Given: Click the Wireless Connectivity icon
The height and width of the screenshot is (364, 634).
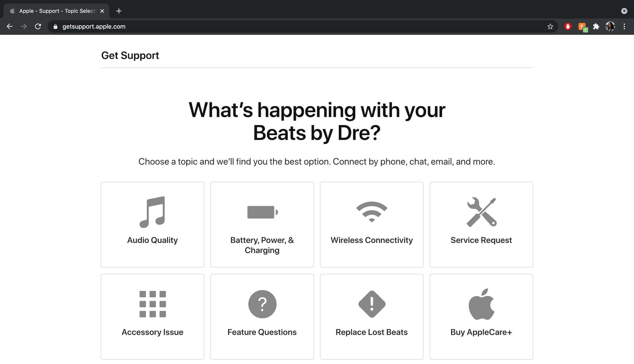Looking at the screenshot, I should click(372, 212).
